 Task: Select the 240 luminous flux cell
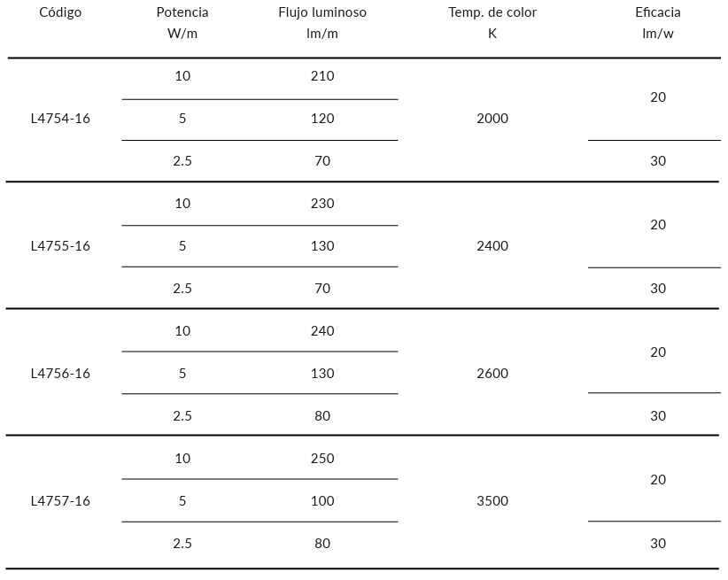click(322, 331)
